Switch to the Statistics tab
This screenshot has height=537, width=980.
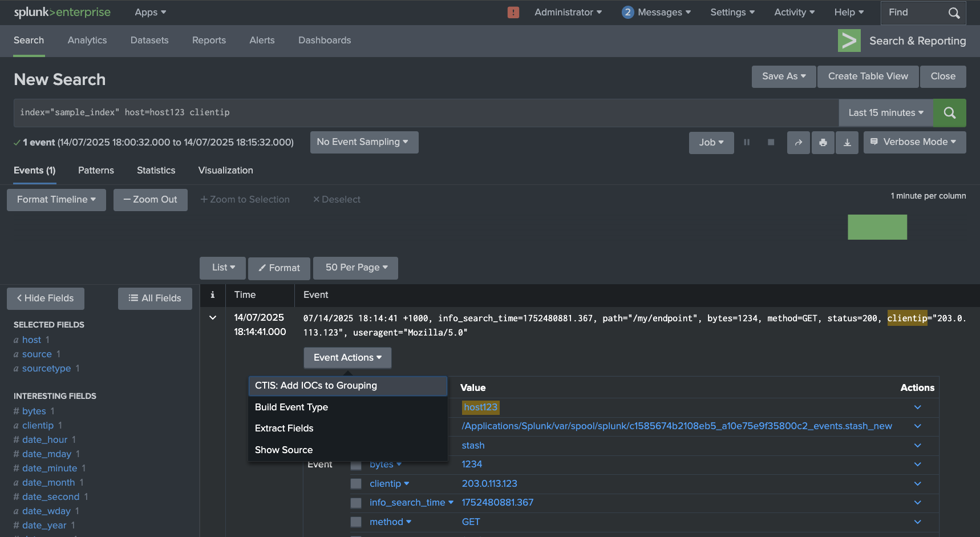pyautogui.click(x=156, y=171)
